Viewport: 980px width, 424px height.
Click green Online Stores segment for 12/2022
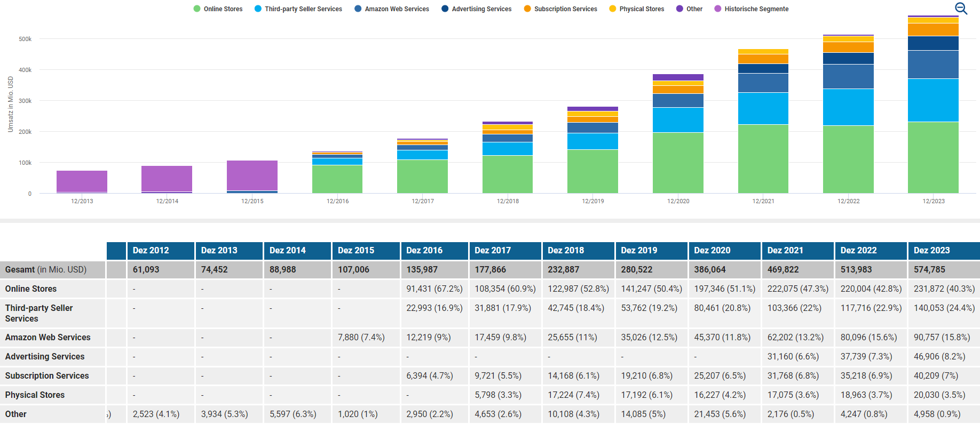point(848,159)
